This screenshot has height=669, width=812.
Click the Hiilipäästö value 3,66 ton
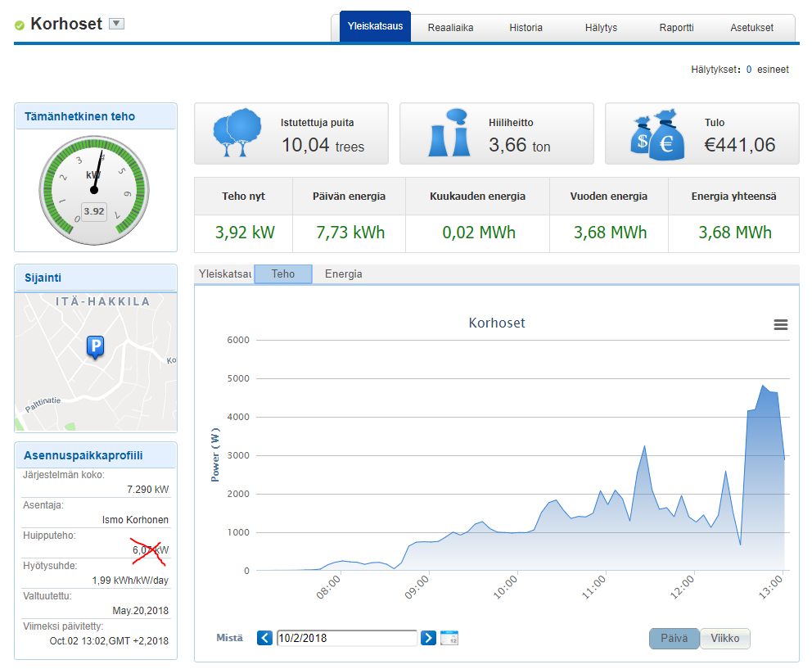[x=520, y=145]
